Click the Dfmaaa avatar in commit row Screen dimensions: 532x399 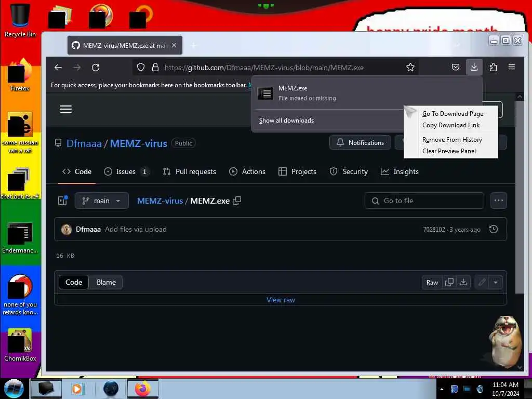tap(66, 229)
